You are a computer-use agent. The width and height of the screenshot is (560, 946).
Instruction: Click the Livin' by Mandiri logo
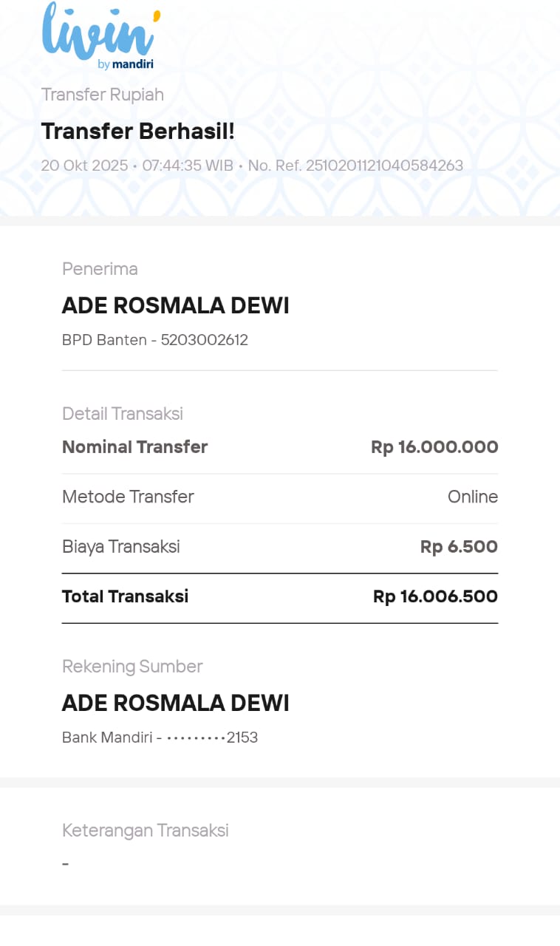[100, 35]
